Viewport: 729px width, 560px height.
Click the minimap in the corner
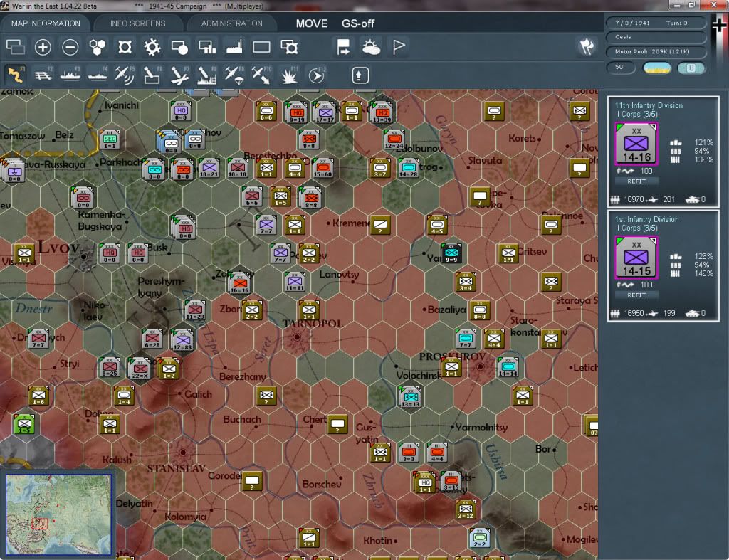[58, 514]
